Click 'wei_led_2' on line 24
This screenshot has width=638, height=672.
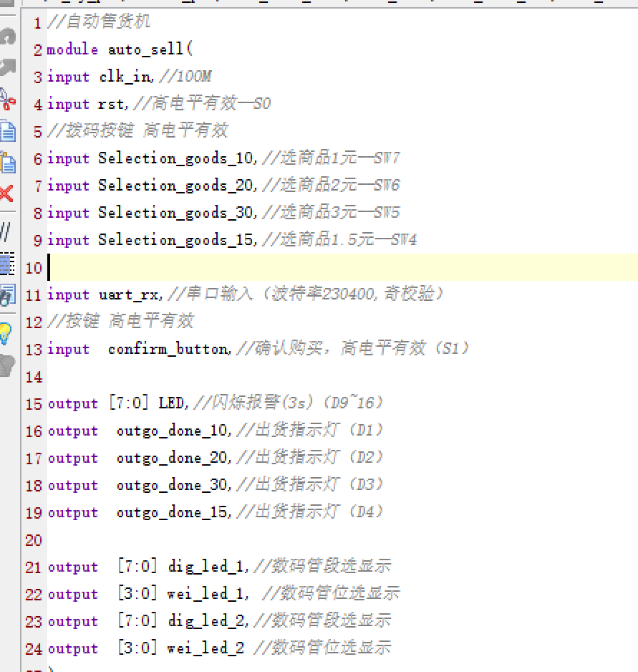[206, 648]
